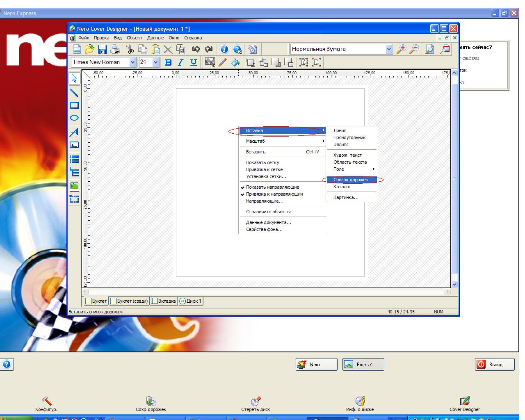
Task: Open the font size 24 dropdown
Action: click(x=155, y=62)
